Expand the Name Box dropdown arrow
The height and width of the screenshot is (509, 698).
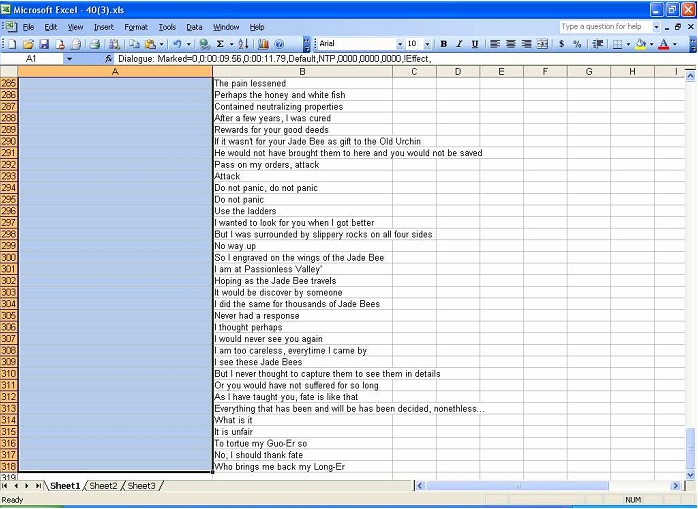pos(69,58)
